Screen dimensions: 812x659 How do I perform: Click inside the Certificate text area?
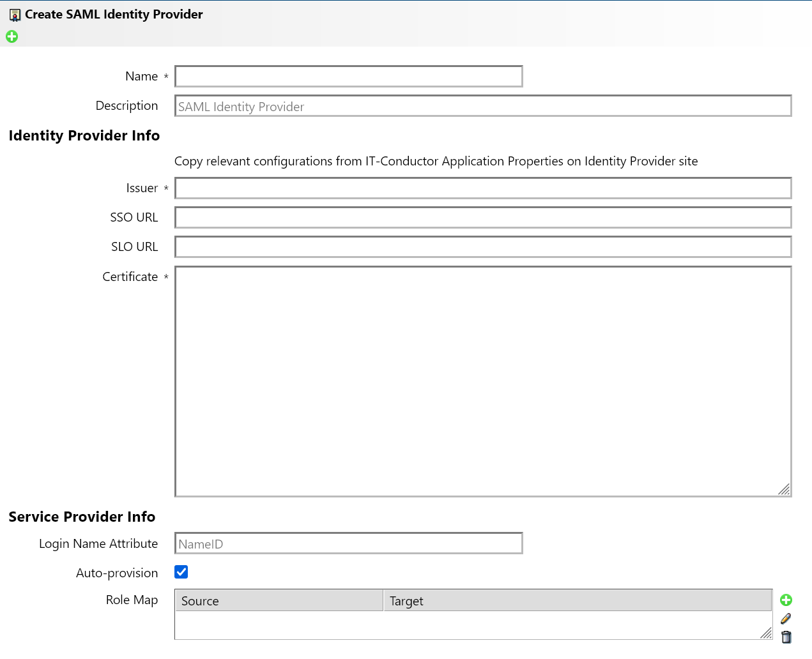point(482,381)
